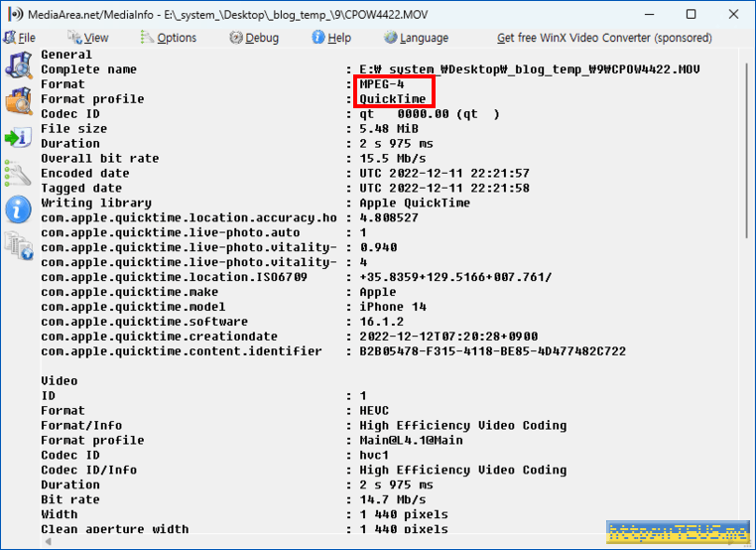Minimize the MediaInfo window
This screenshot has width=756, height=550.
pos(649,14)
